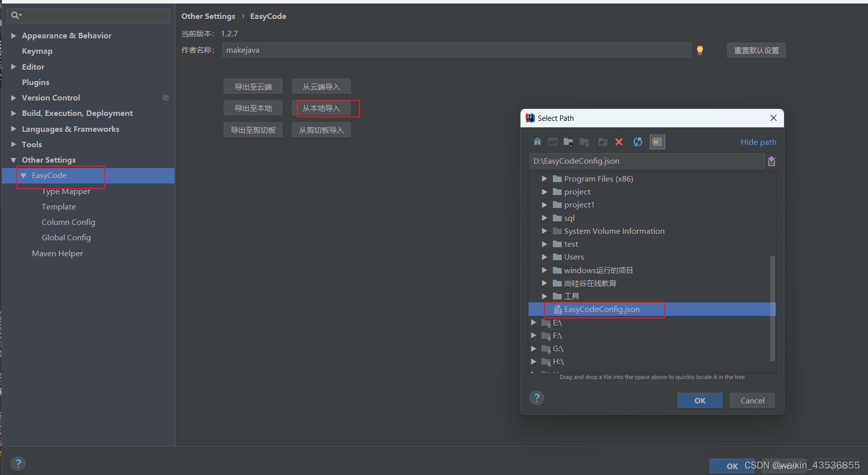The width and height of the screenshot is (868, 475).
Task: Select the EasyCodeConfig.json file icon
Action: click(x=558, y=309)
